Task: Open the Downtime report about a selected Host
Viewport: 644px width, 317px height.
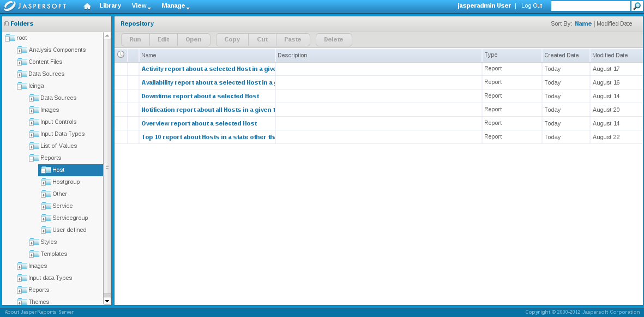Action: [201, 95]
